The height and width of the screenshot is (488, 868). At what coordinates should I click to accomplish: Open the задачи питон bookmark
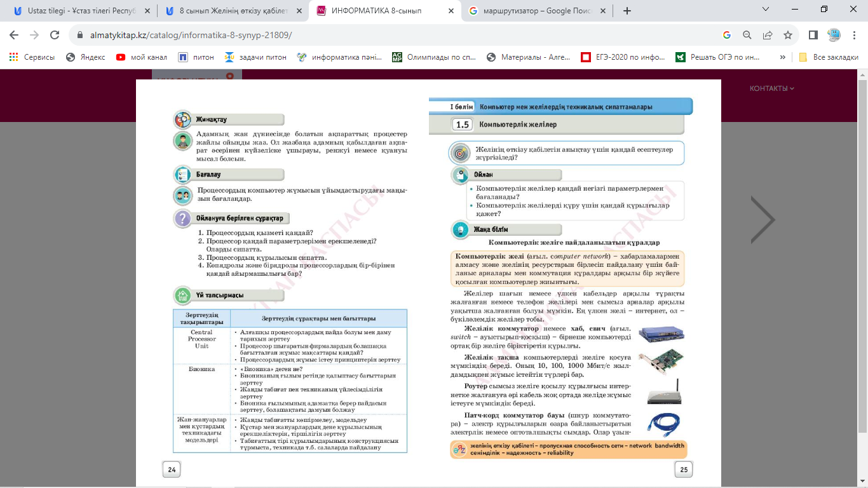(255, 57)
